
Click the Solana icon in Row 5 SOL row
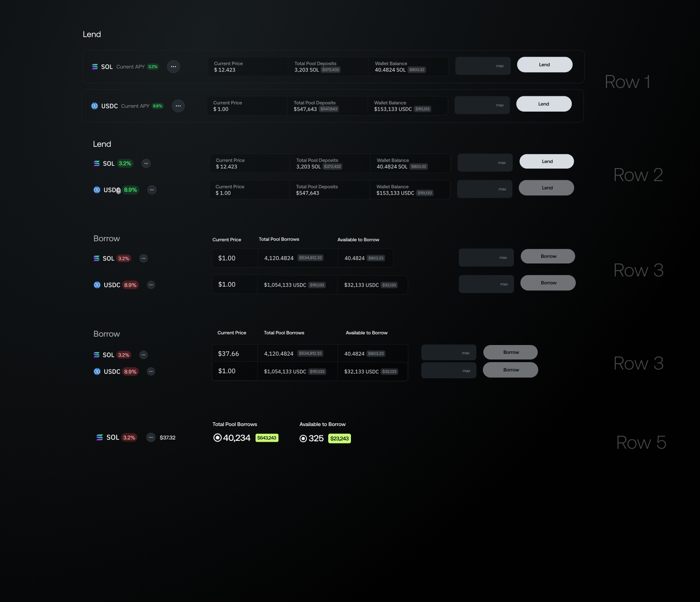(x=100, y=437)
